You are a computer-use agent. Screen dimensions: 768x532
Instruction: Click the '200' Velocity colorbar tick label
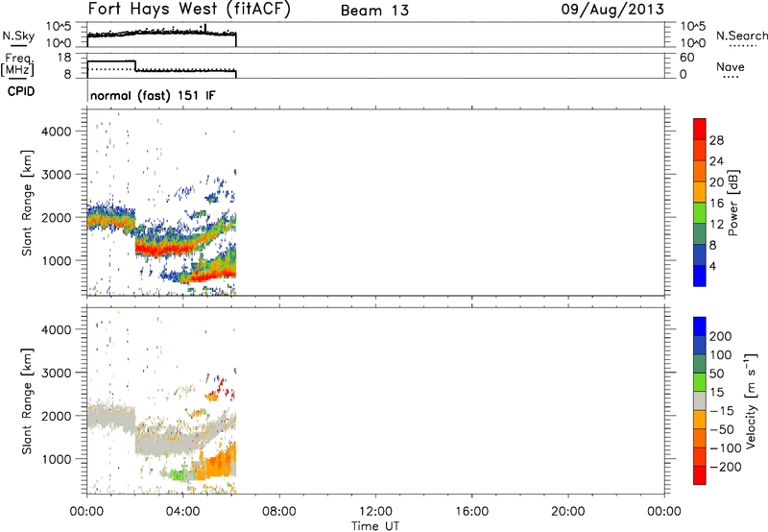721,336
